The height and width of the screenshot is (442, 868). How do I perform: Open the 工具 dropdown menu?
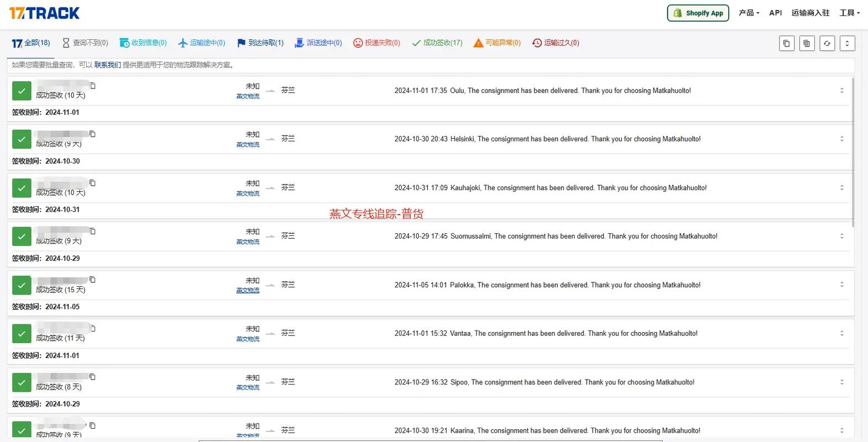pyautogui.click(x=849, y=13)
